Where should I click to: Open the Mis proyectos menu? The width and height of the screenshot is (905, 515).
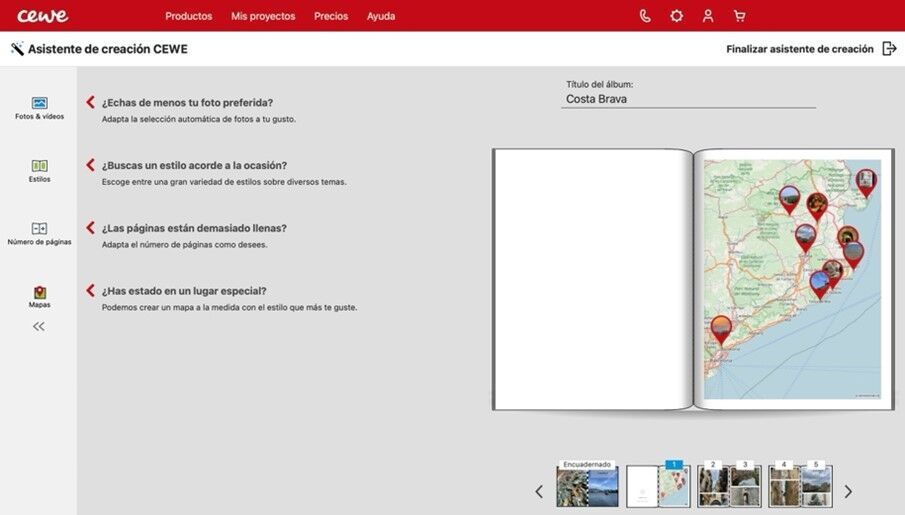coord(263,16)
